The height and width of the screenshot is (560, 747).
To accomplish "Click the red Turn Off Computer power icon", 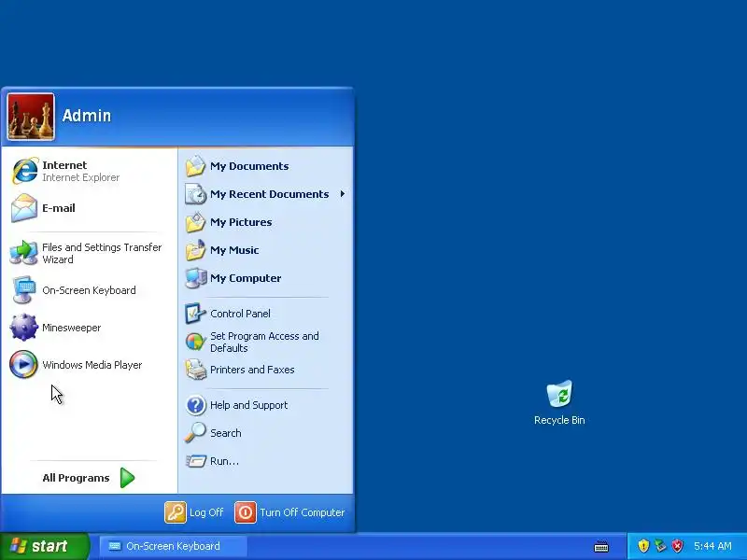I will tap(246, 512).
